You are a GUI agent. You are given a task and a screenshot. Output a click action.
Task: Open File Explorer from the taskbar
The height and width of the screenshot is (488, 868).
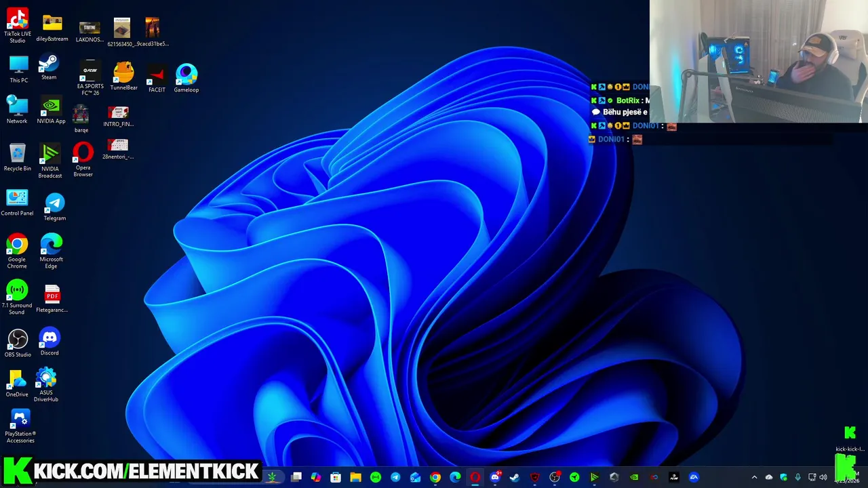(355, 477)
